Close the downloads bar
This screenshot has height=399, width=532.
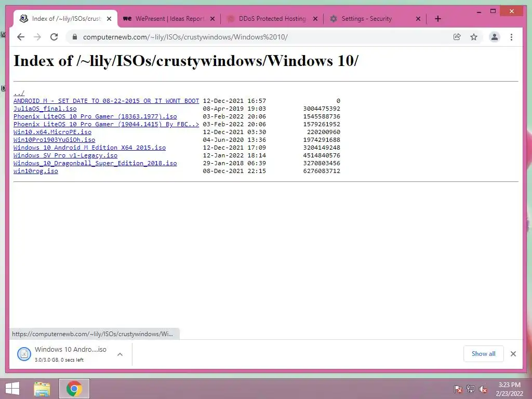[x=513, y=354]
